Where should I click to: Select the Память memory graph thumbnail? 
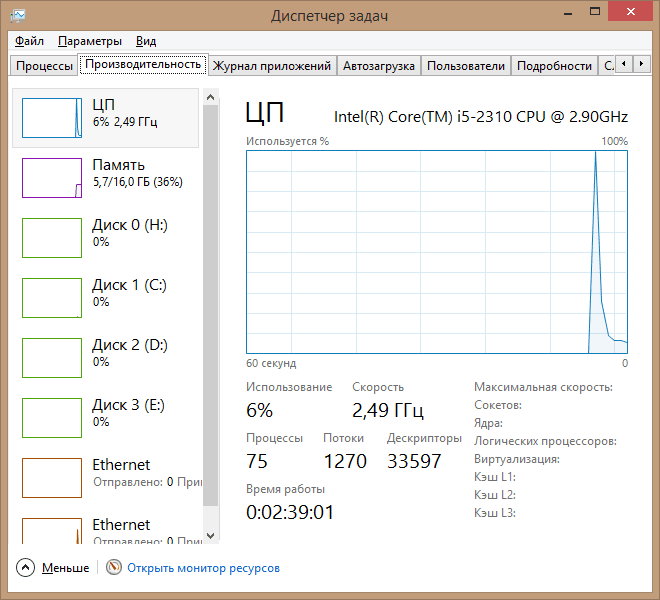(x=51, y=178)
